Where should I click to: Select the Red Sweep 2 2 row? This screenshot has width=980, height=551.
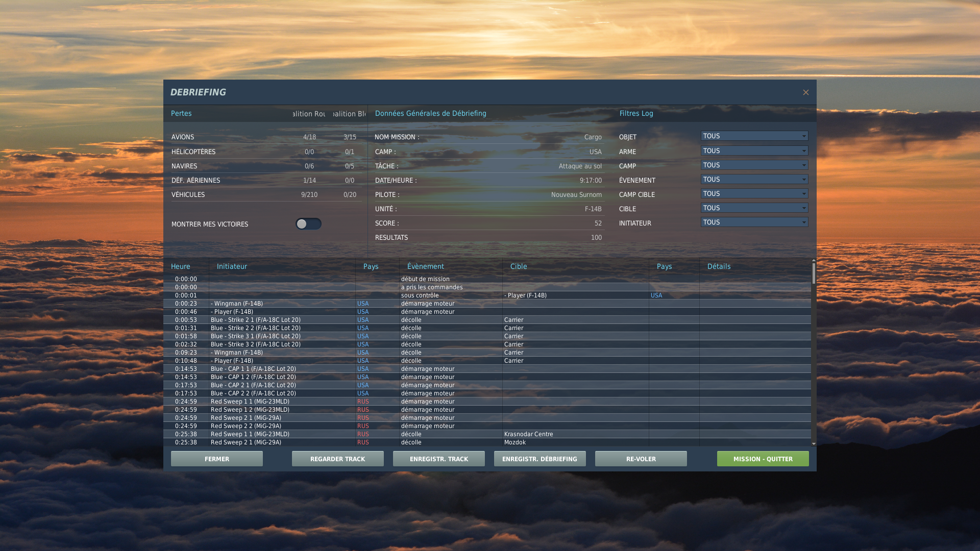coord(487,426)
